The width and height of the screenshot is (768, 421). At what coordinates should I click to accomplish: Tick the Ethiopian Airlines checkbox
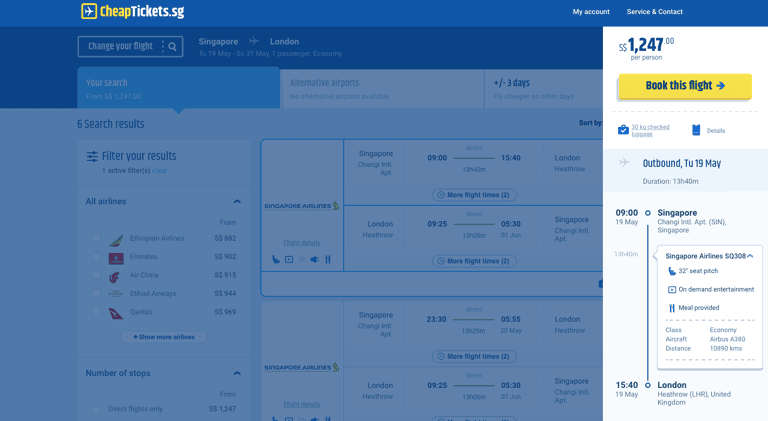(x=96, y=238)
